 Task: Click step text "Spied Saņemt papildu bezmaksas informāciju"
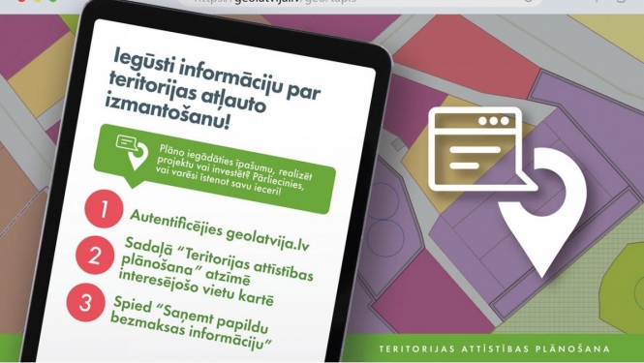point(190,323)
